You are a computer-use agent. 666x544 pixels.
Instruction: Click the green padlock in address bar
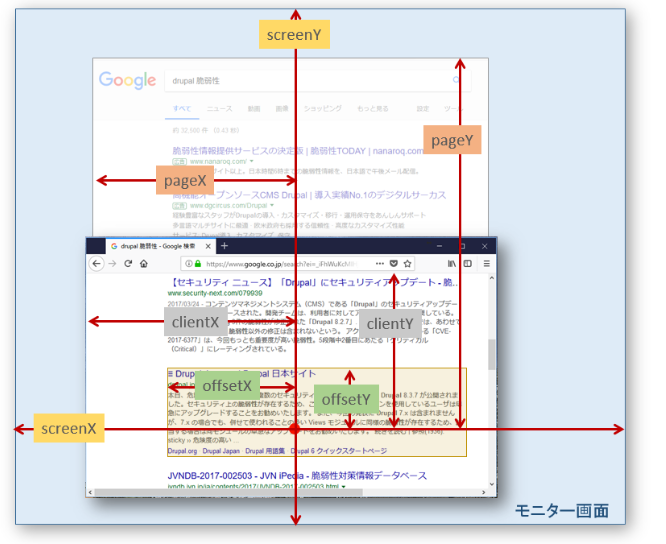pyautogui.click(x=198, y=264)
